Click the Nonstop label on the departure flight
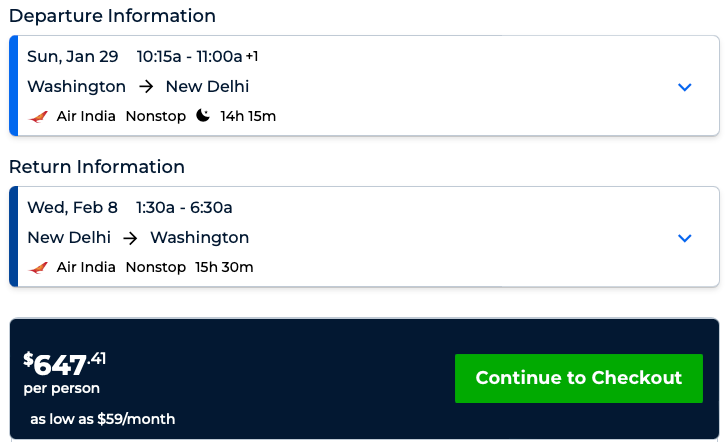Screen dimensions: 725x442 156,117
